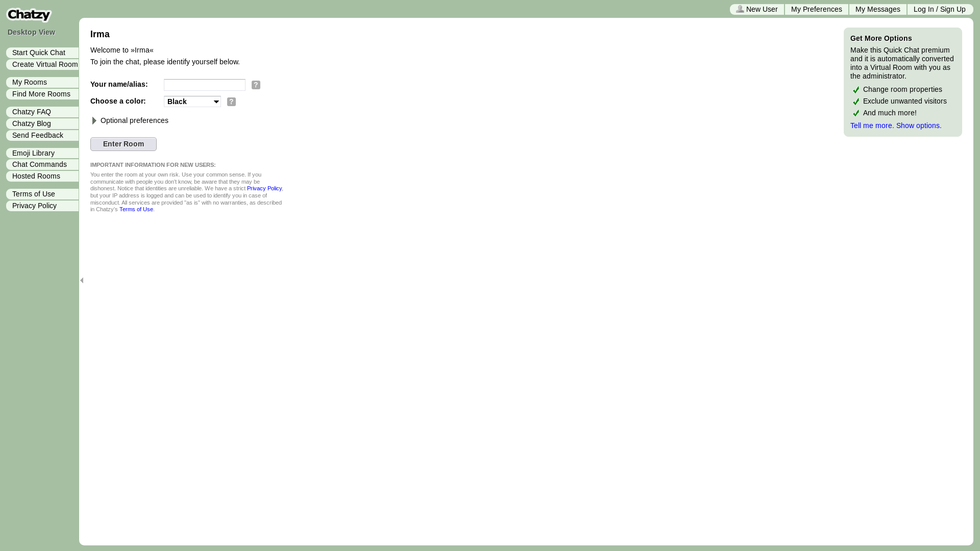Viewport: 980px width, 551px height.
Task: Select Start Quick Chat in sidebar
Action: 42,53
